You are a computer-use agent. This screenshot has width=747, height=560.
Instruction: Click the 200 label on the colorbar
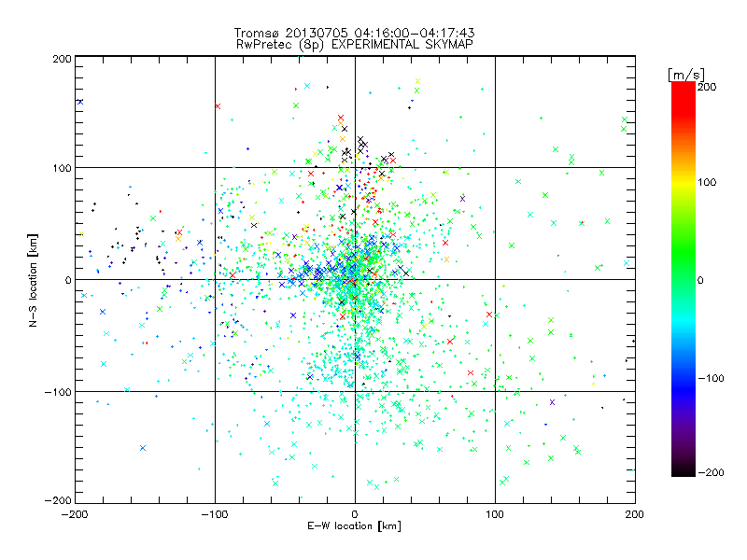coord(707,87)
